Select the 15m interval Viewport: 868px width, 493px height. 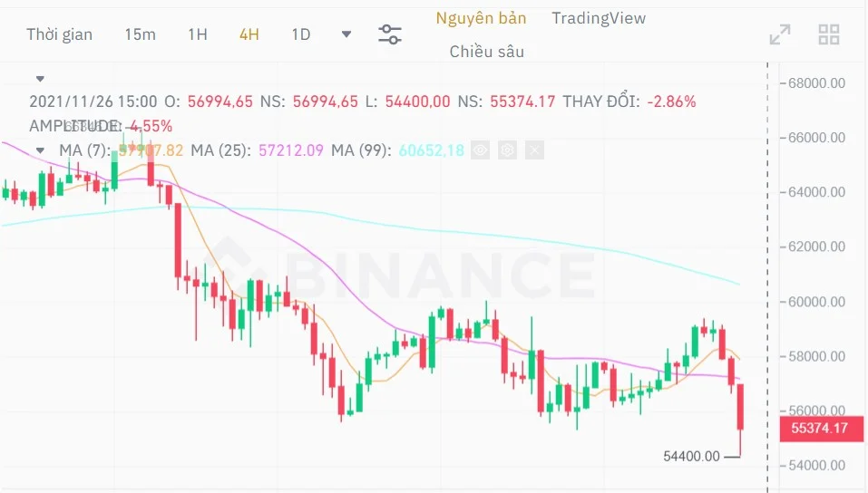[x=140, y=34]
